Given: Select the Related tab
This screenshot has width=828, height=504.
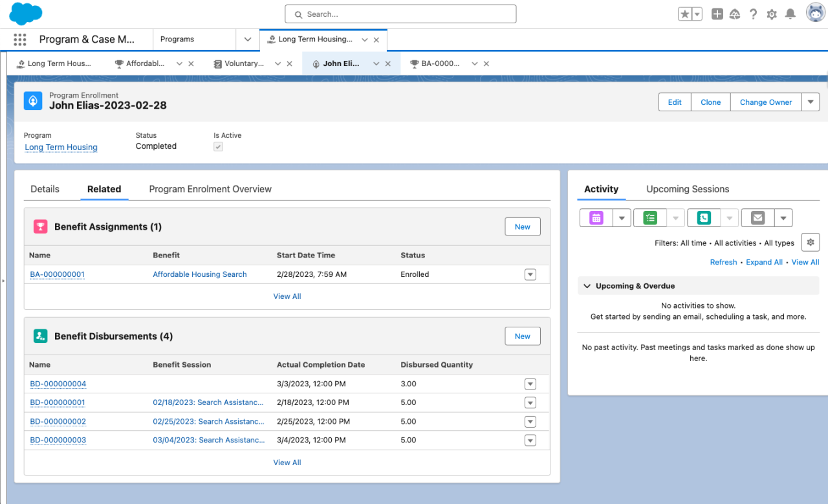Looking at the screenshot, I should (x=104, y=189).
